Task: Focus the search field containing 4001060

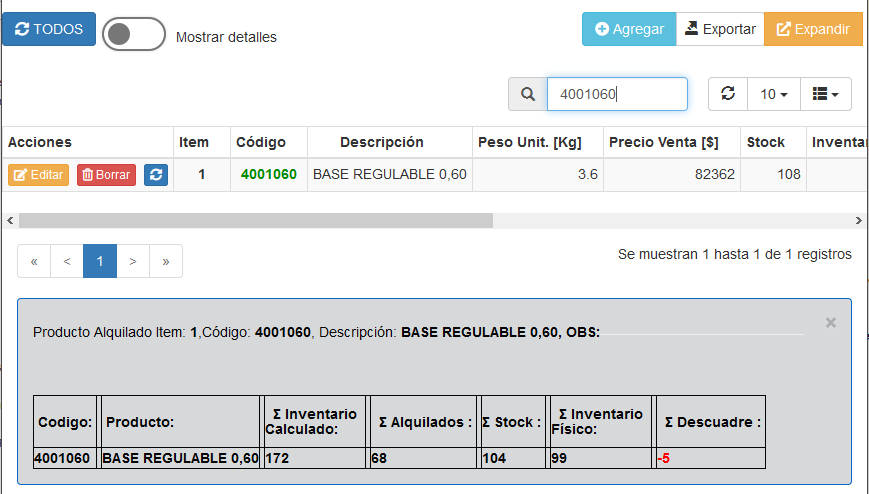Action: 616,94
